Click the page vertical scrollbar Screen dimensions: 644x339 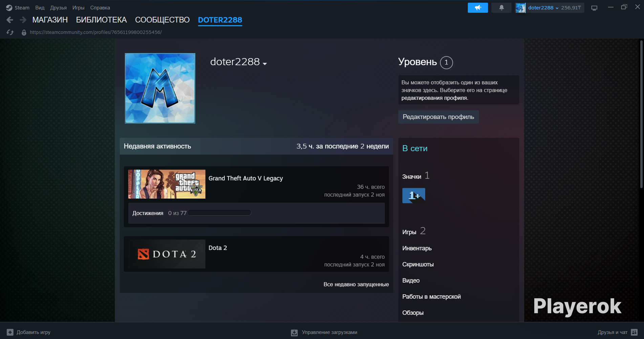(641, 114)
